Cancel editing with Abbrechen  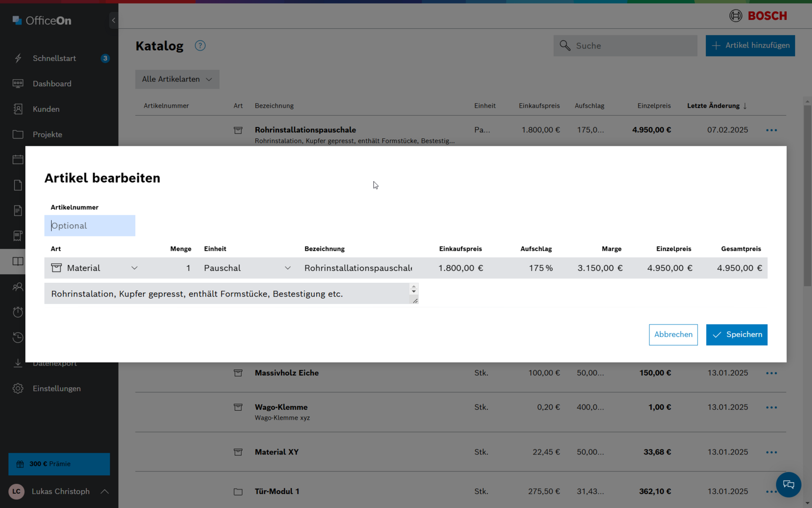pos(673,334)
